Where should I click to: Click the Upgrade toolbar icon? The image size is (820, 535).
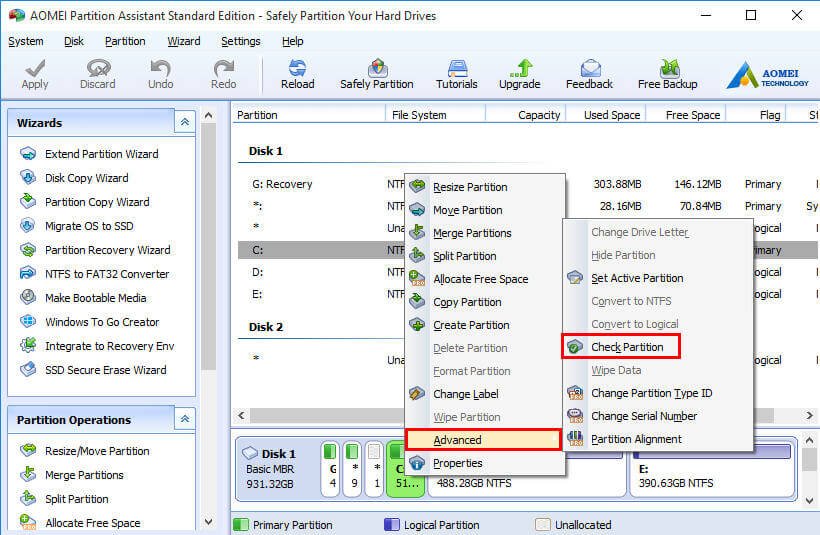click(519, 74)
